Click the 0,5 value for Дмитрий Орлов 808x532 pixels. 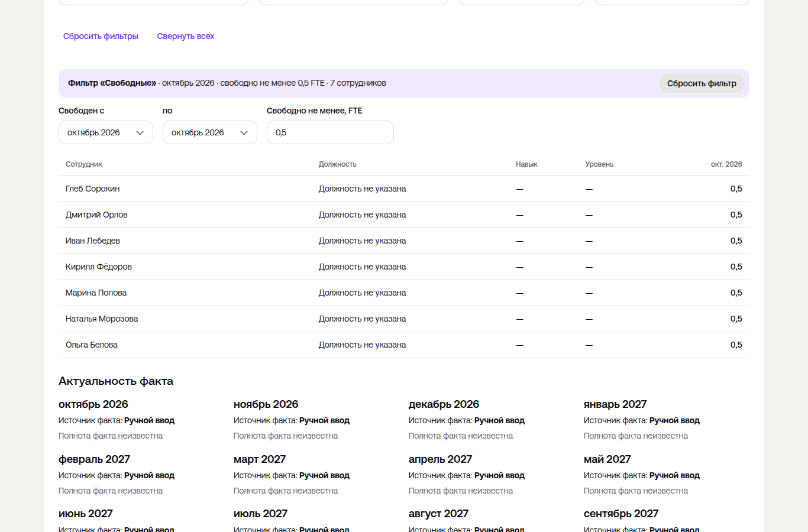click(x=736, y=215)
